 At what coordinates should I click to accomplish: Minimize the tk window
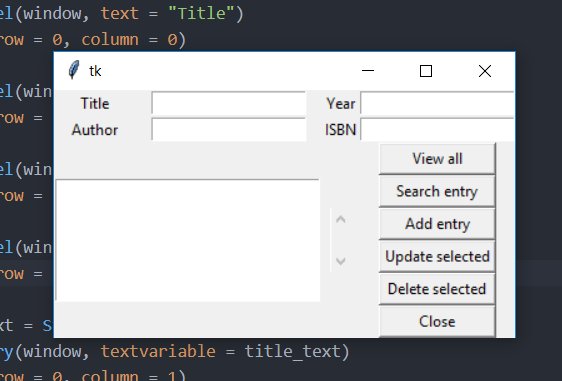click(368, 71)
